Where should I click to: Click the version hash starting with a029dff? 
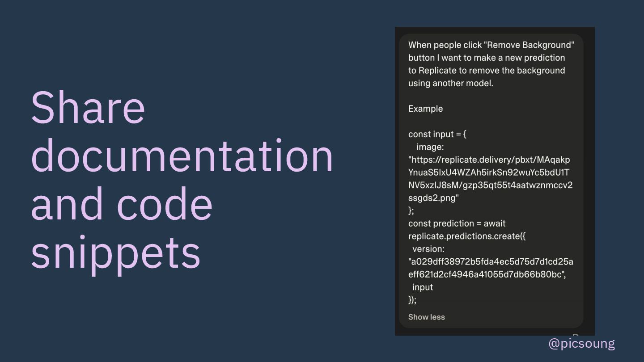[x=491, y=268]
